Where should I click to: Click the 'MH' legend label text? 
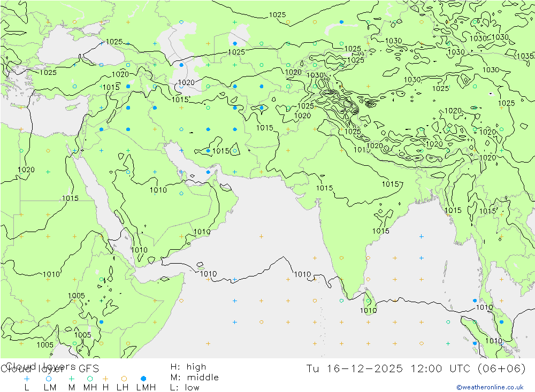pyautogui.click(x=90, y=388)
